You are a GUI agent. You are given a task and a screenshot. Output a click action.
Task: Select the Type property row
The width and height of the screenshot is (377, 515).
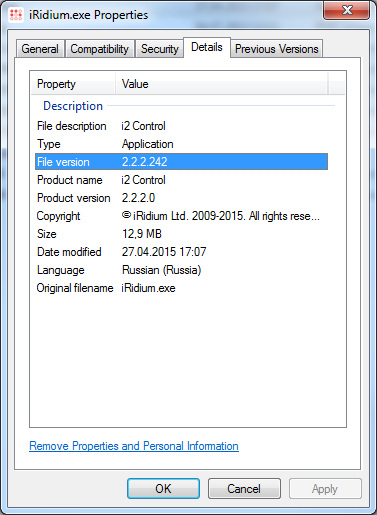[x=181, y=144]
